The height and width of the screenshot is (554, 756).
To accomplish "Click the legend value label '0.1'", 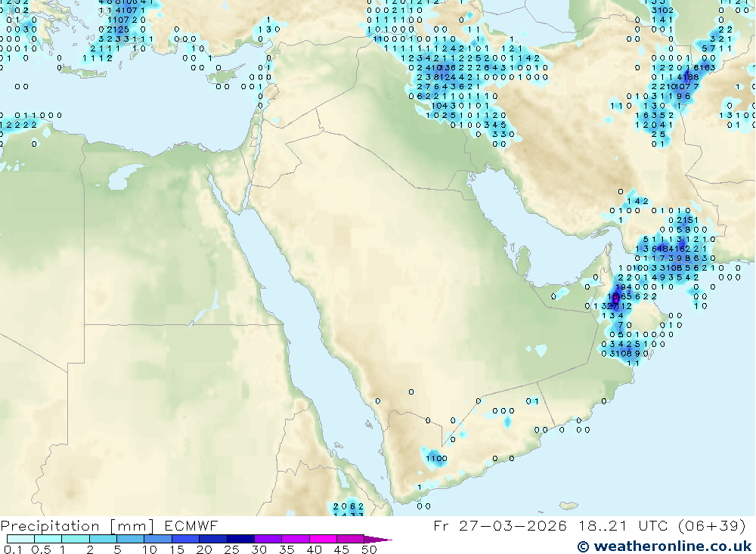I will click(13, 549).
